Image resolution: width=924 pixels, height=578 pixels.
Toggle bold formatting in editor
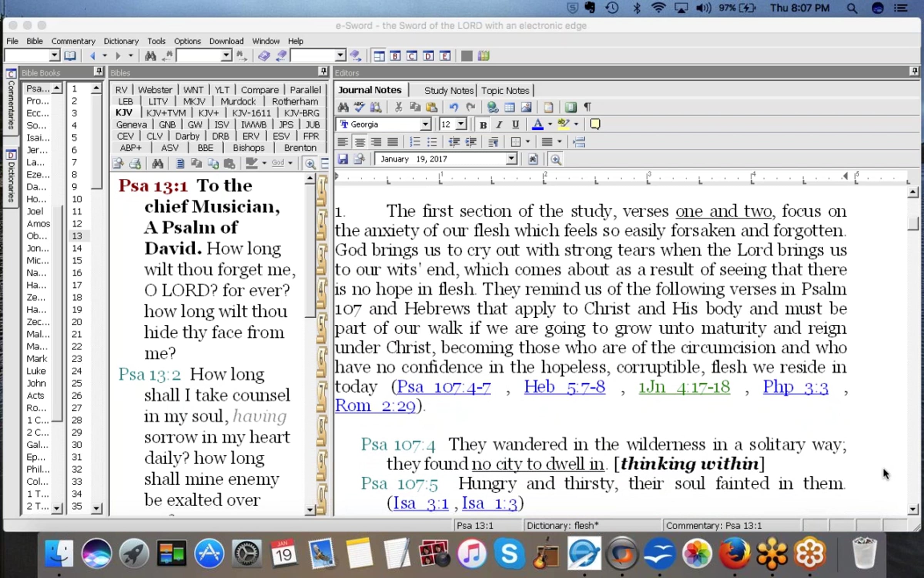(483, 124)
